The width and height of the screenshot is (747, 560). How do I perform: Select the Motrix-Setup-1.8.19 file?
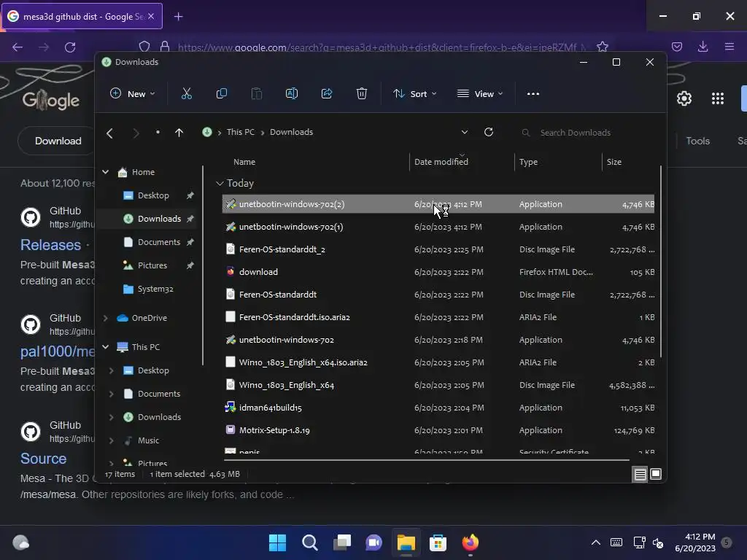438,430
